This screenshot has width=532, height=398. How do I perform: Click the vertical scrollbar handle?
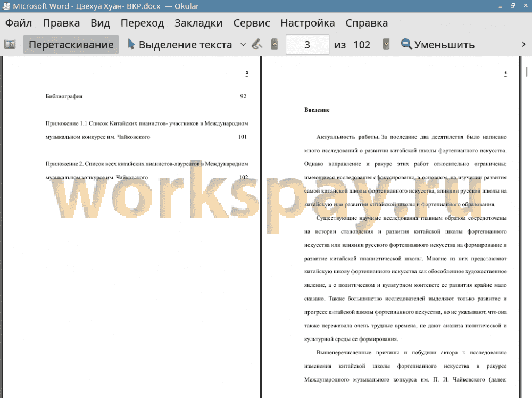coord(527,72)
